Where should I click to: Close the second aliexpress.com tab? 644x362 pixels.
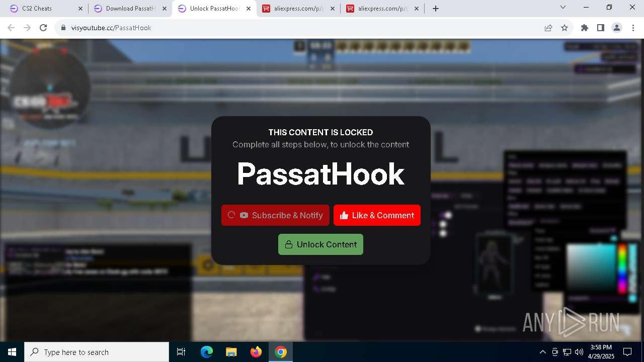point(417,9)
